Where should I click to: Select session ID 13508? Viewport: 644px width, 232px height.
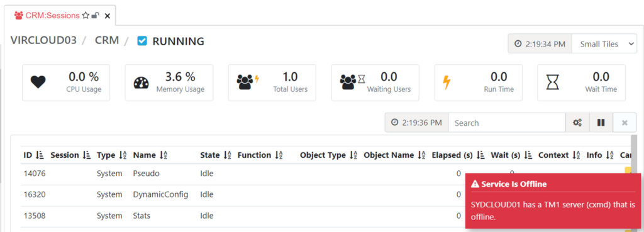pyautogui.click(x=35, y=216)
